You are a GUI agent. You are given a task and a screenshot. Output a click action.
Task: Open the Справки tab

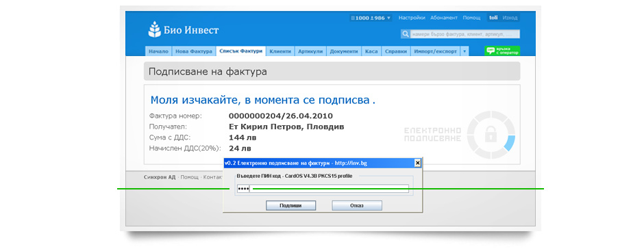pos(396,51)
